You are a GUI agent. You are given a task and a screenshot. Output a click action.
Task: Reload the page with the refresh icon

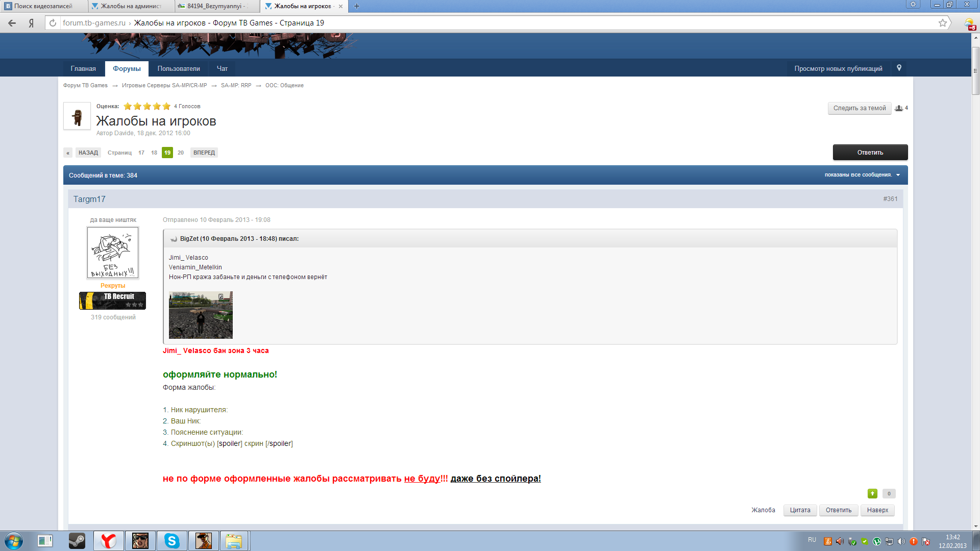53,23
